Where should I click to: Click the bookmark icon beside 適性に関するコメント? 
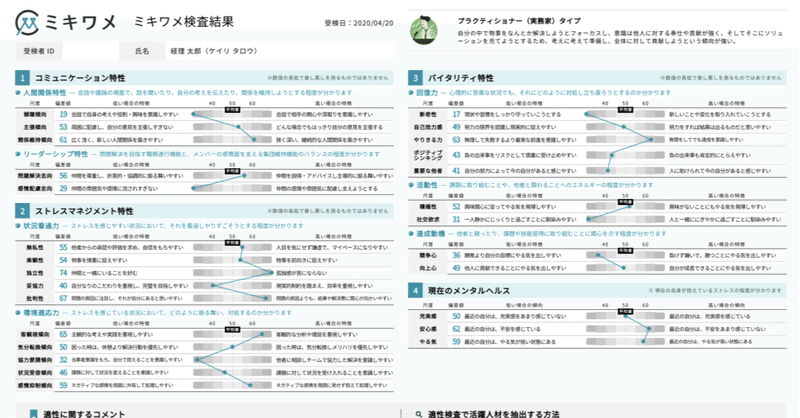(34, 414)
